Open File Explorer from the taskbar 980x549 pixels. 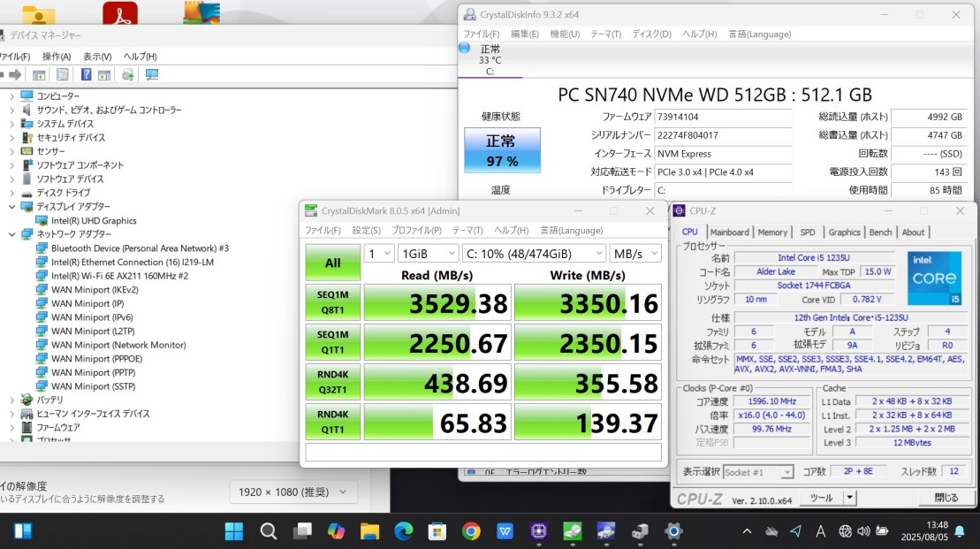coord(370,531)
